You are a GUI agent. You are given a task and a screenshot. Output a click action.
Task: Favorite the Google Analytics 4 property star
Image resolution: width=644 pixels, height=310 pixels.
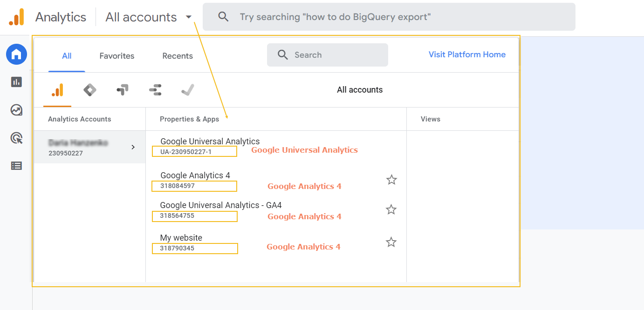[x=391, y=180]
